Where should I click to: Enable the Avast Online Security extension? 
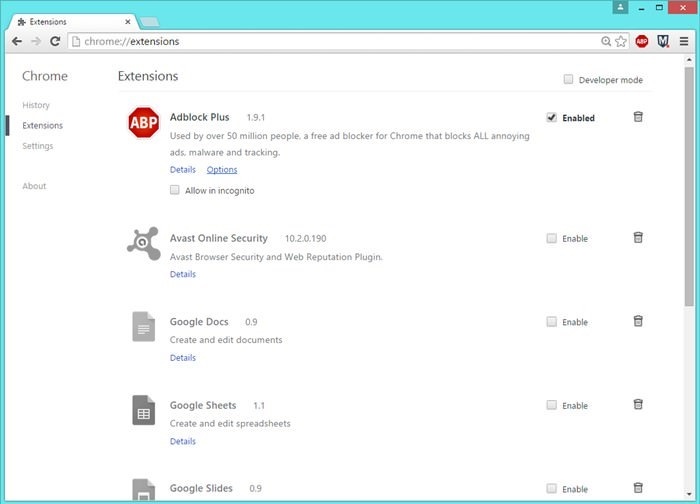click(552, 238)
